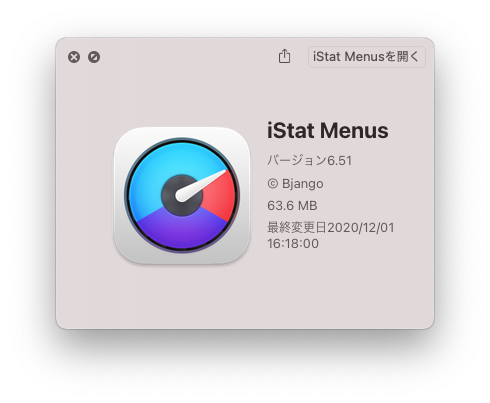Screen dimensions: 490x403
Task: Click the © Bjango copyright text
Action: point(295,184)
